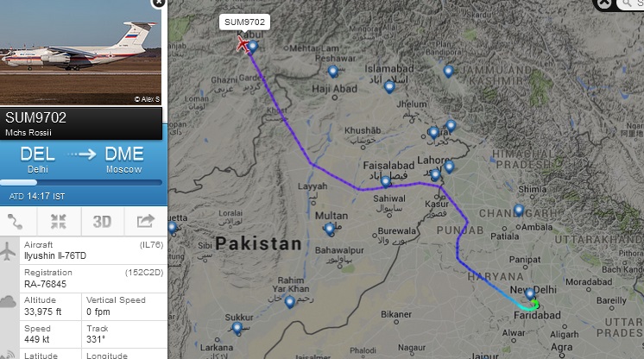Click the Il-76 aircraft photo thumbnail
Viewport: 644px width, 359px height.
pyautogui.click(x=81, y=52)
